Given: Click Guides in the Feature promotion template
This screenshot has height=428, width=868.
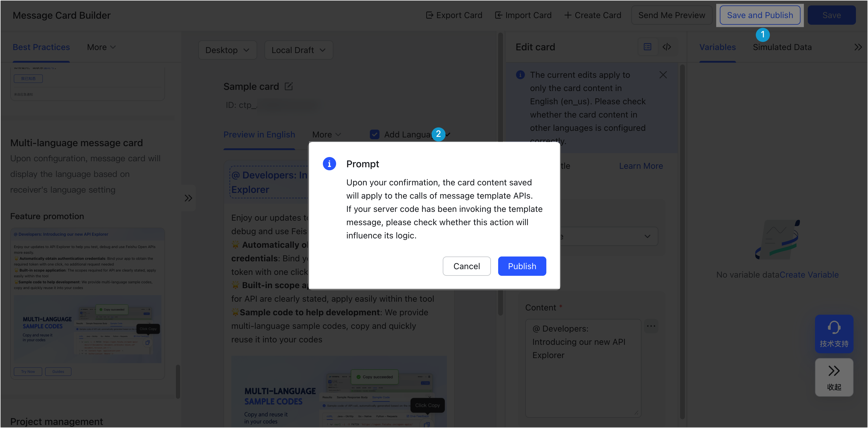Looking at the screenshot, I should tap(58, 371).
